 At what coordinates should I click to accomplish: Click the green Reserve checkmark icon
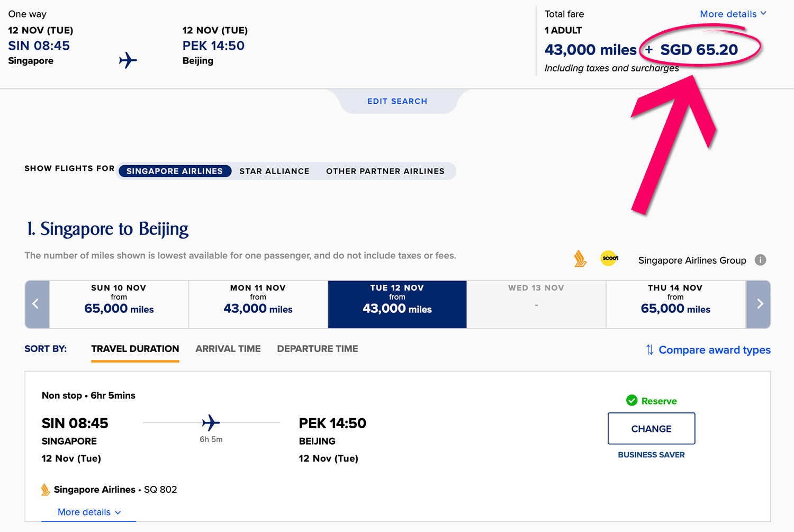[x=631, y=401]
